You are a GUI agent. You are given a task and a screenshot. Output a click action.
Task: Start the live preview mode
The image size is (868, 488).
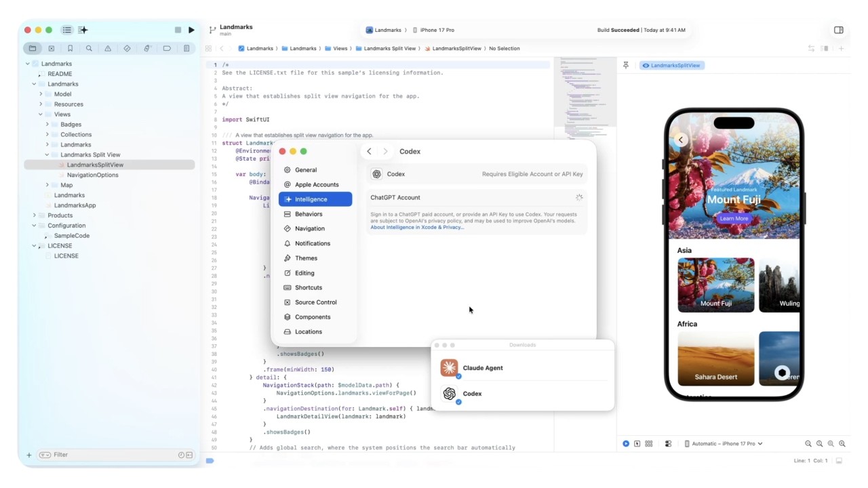coord(626,443)
